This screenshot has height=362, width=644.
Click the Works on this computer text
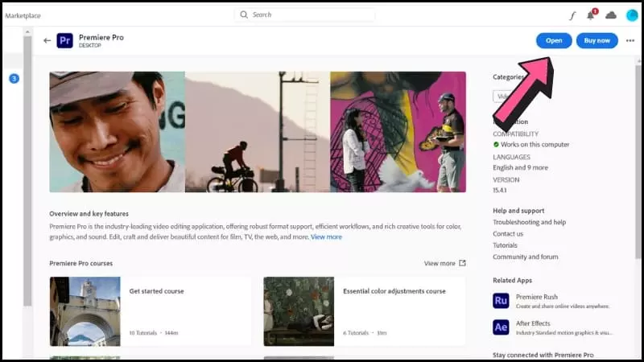pyautogui.click(x=535, y=145)
